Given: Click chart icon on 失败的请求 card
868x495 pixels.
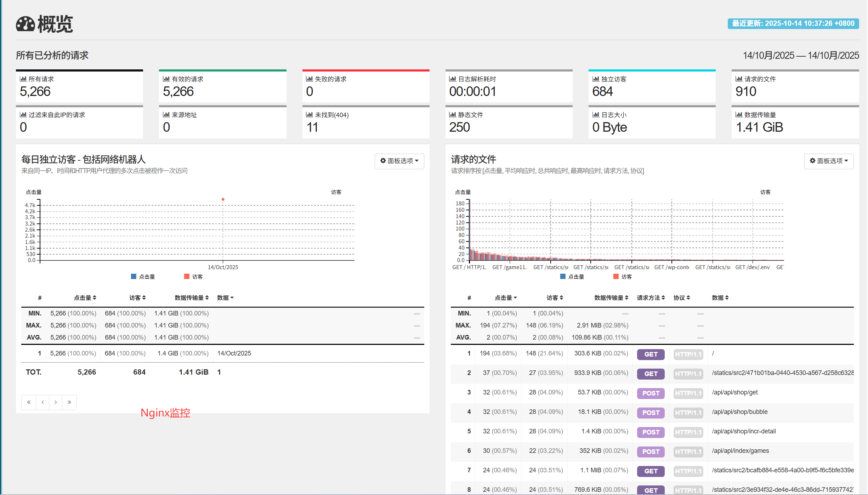Looking at the screenshot, I should [309, 79].
